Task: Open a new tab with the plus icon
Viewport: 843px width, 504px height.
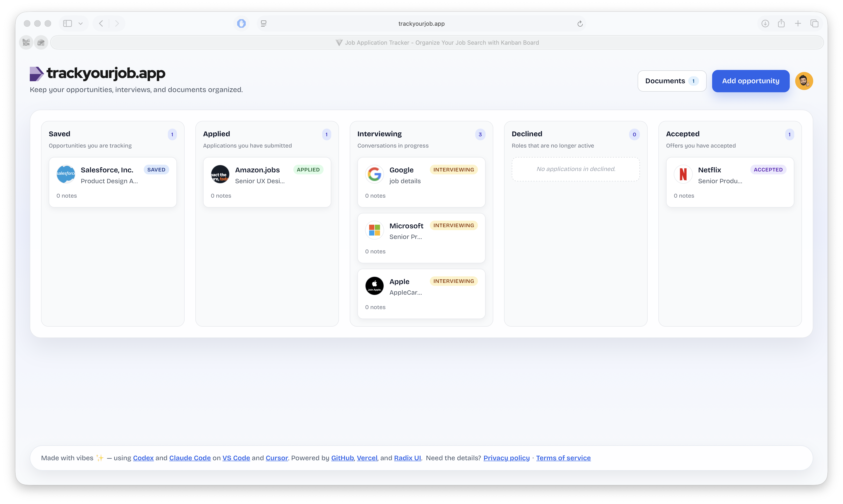Action: click(798, 23)
